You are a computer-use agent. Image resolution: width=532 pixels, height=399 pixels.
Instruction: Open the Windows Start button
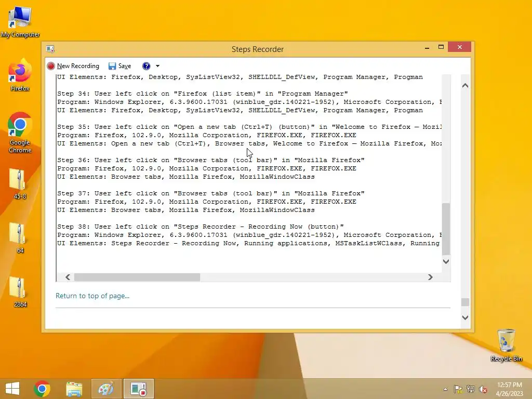point(12,389)
